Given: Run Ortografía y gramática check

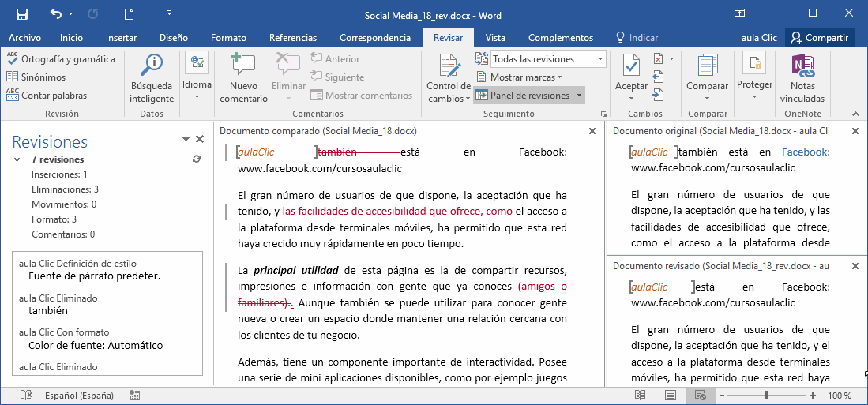Looking at the screenshot, I should 62,59.
